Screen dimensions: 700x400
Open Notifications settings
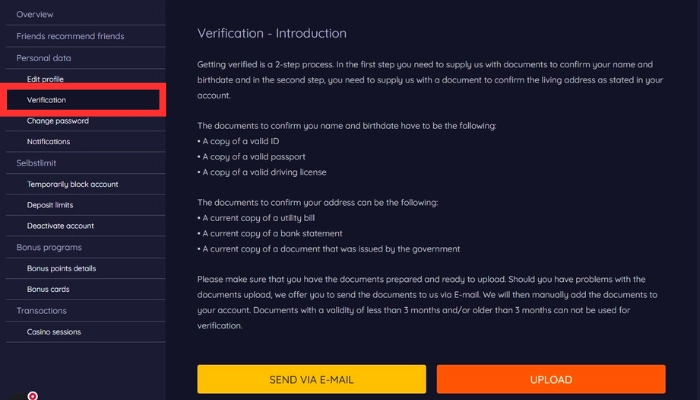[x=48, y=142]
